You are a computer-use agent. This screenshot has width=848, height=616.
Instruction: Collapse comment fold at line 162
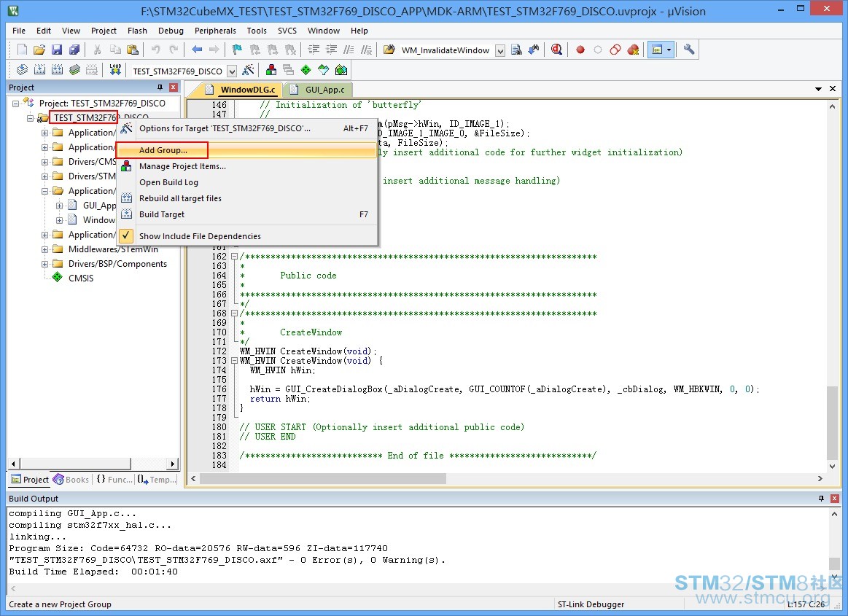point(234,257)
